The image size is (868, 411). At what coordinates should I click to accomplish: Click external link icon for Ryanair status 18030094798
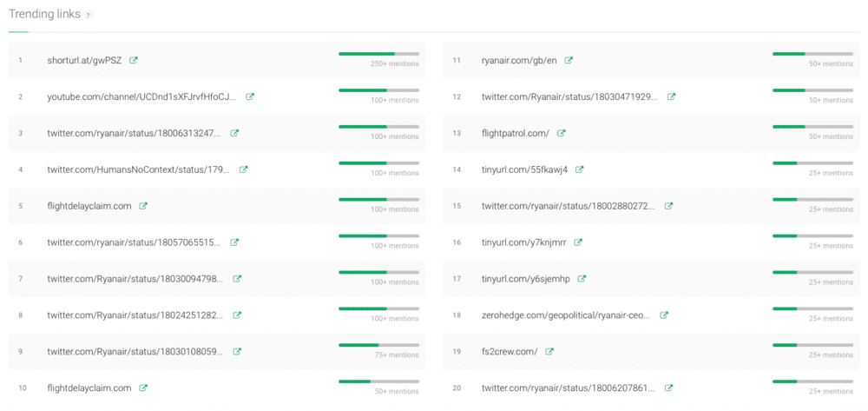tap(237, 279)
